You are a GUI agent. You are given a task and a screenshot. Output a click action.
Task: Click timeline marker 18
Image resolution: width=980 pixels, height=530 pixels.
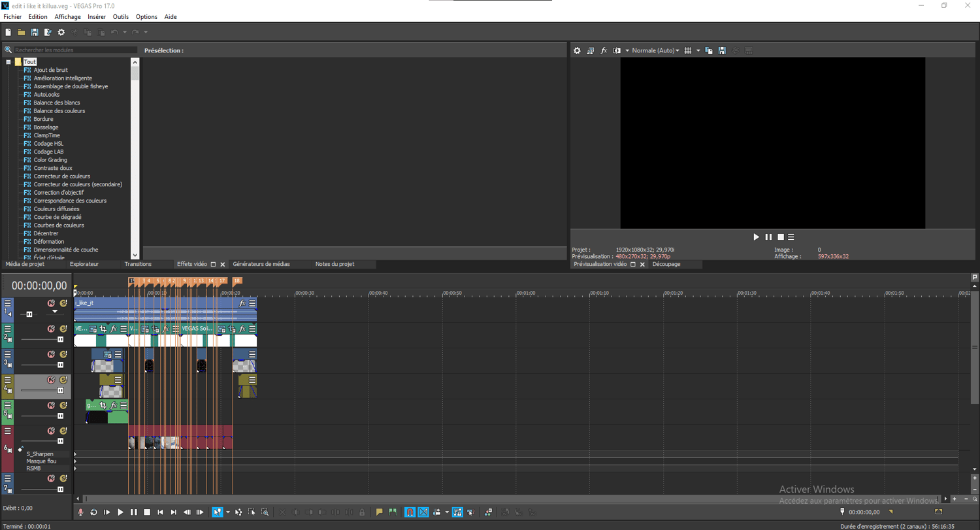click(x=237, y=281)
